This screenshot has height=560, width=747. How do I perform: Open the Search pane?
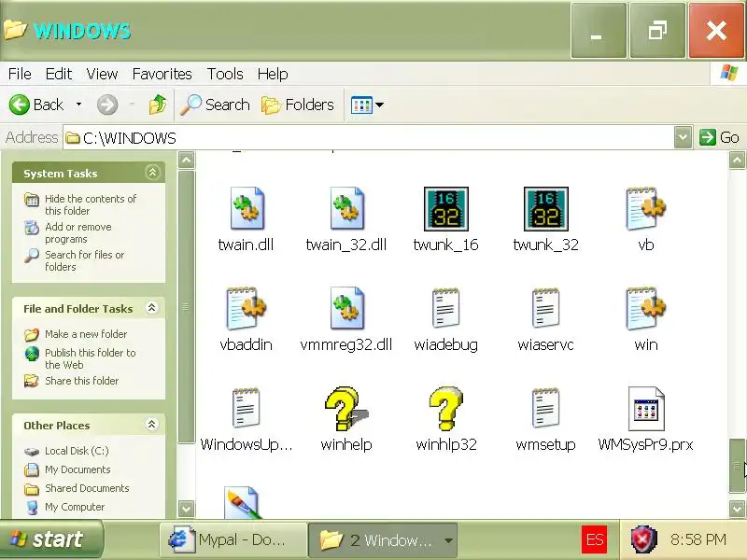pos(215,105)
